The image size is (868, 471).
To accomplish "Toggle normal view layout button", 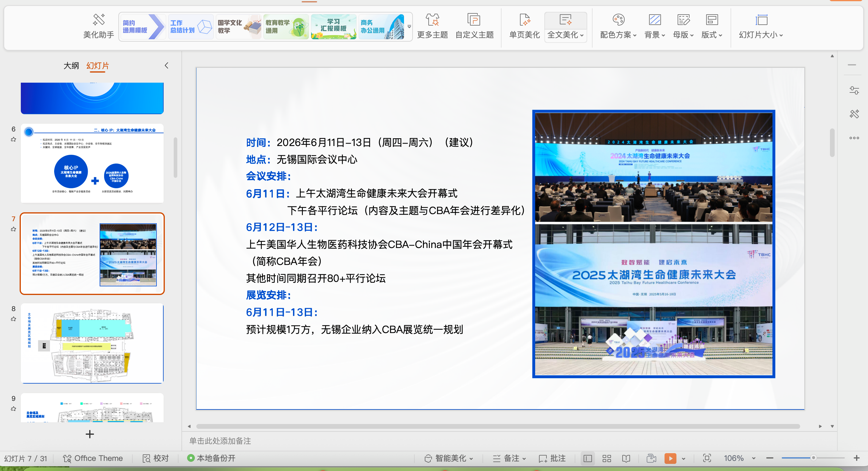I will tap(587, 458).
